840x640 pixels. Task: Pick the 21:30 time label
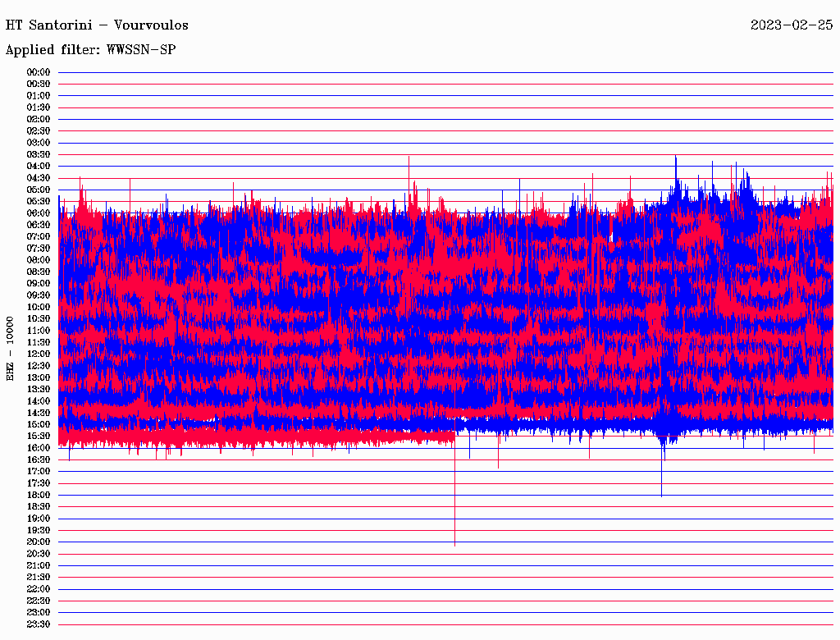click(x=39, y=577)
